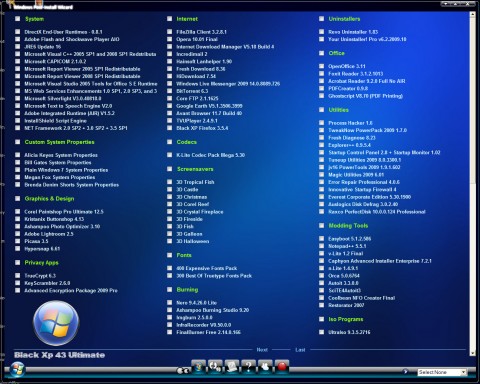Select the 'BitTorrent 6.3' entry text

[x=192, y=91]
